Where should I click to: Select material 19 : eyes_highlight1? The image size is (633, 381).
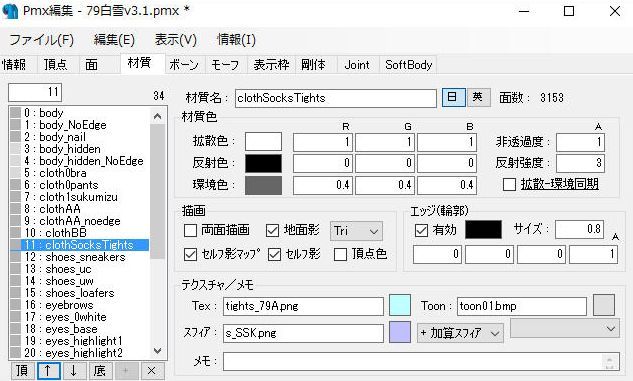[x=80, y=341]
